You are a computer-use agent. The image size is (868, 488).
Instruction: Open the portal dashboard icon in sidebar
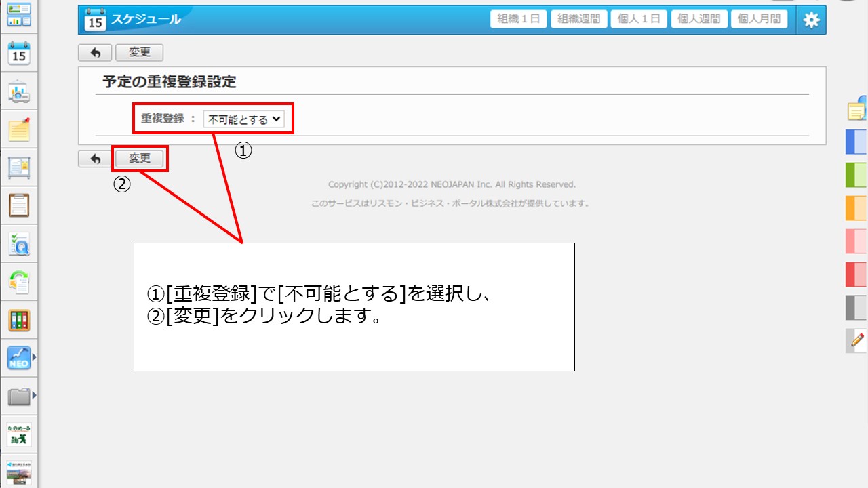pyautogui.click(x=19, y=14)
